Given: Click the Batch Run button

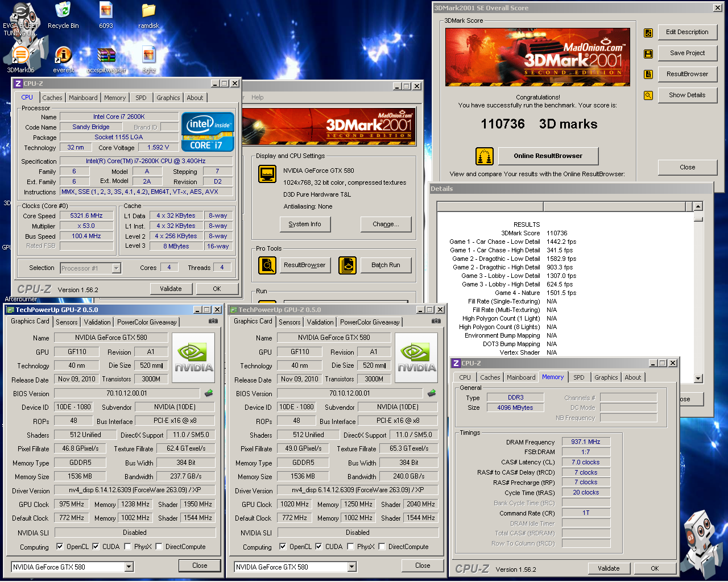Looking at the screenshot, I should point(386,265).
